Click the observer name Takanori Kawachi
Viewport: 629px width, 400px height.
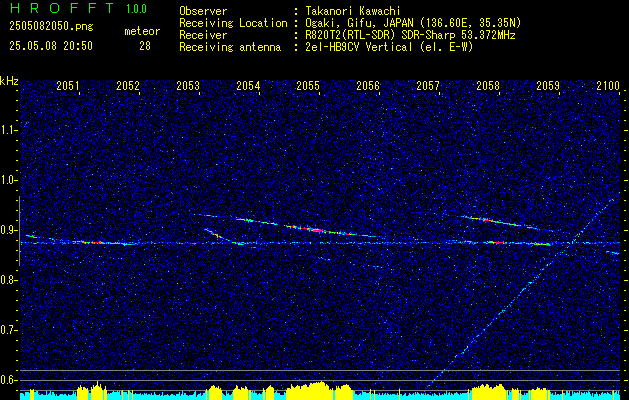click(353, 11)
